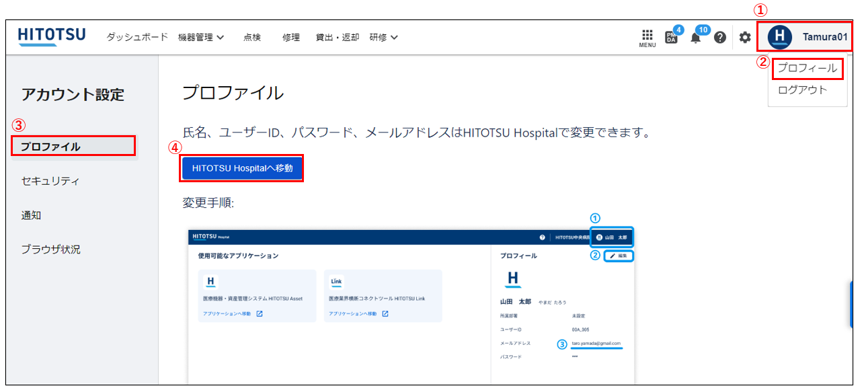
Task: Open the 点検 menu
Action: [252, 37]
